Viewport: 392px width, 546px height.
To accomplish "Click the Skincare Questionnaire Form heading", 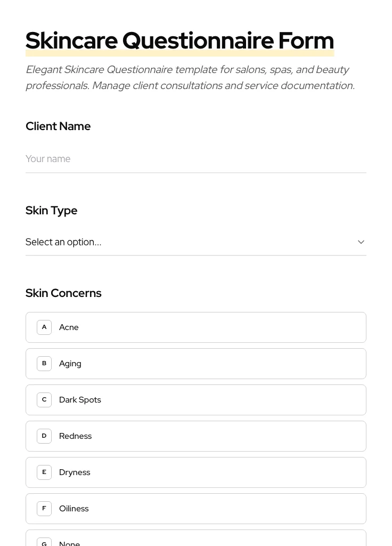I will (179, 41).
